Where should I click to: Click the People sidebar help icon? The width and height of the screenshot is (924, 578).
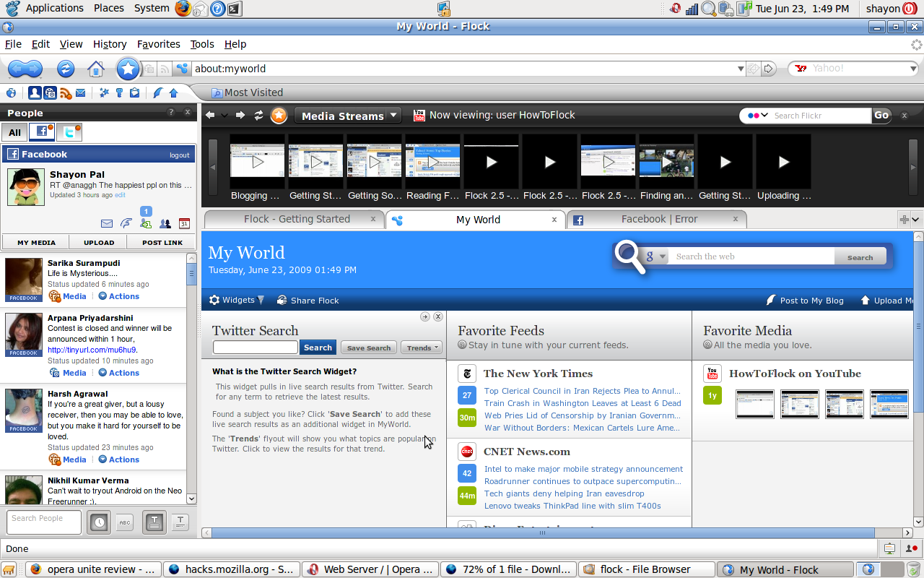click(x=171, y=113)
